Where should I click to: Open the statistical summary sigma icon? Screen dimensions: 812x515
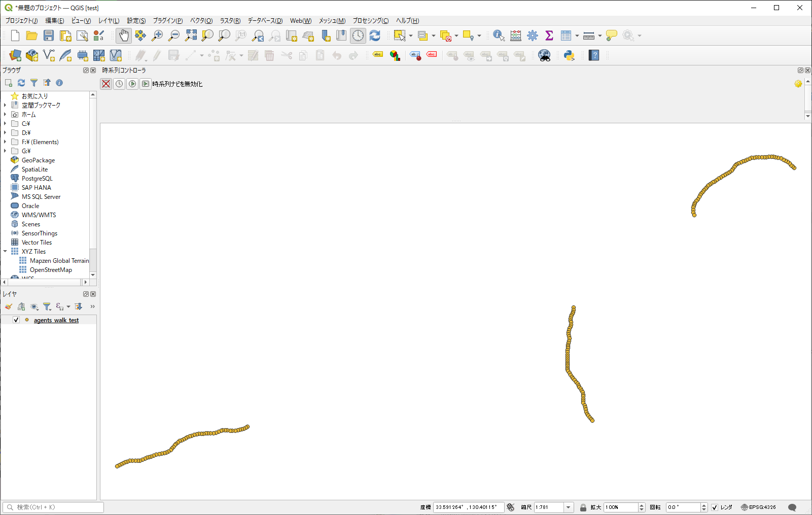(549, 36)
